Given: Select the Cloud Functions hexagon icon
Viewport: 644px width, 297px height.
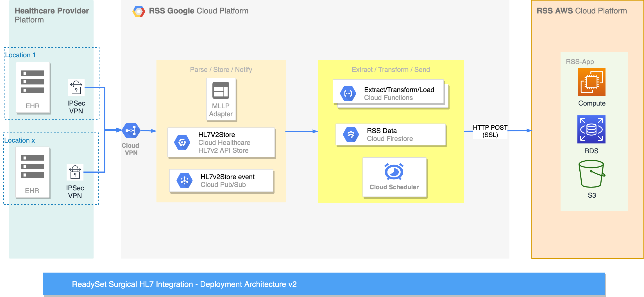Looking at the screenshot, I should (348, 93).
